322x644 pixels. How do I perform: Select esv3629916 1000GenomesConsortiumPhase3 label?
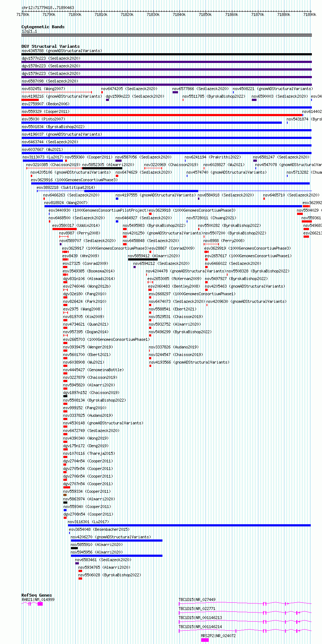point(74,180)
